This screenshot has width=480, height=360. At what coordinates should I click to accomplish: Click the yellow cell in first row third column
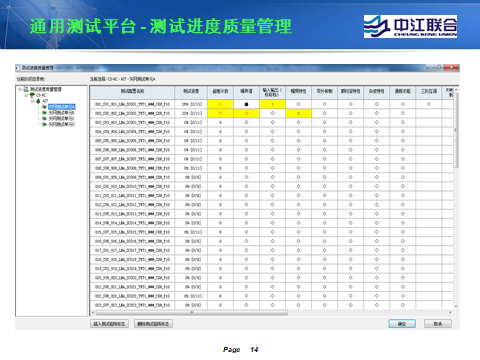click(272, 104)
